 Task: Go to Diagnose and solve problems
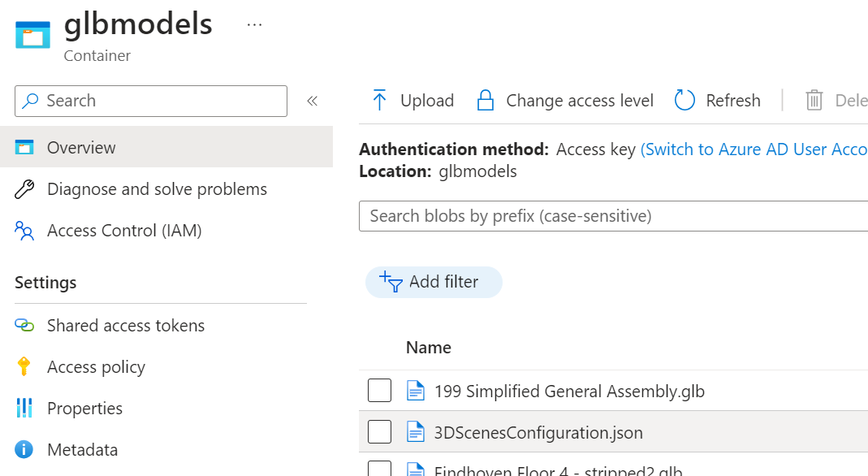pyautogui.click(x=157, y=189)
